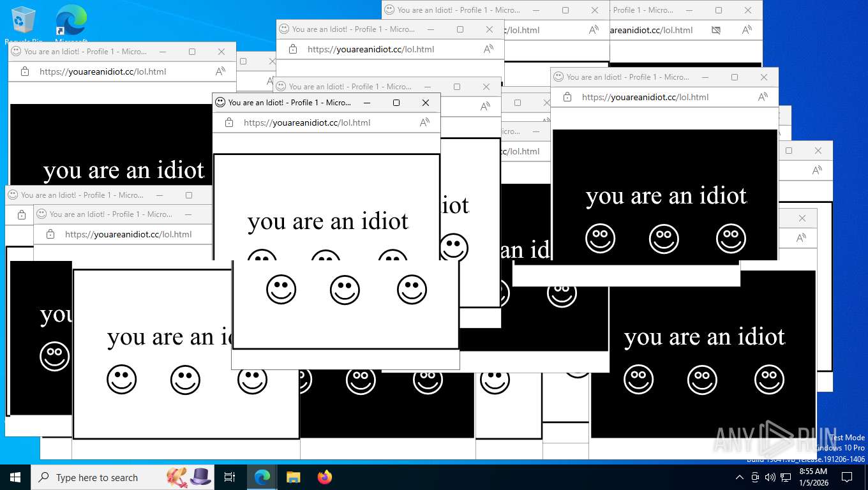This screenshot has height=490, width=868.
Task: Click 'you are an idiot' on lower-right black page
Action: 705,336
